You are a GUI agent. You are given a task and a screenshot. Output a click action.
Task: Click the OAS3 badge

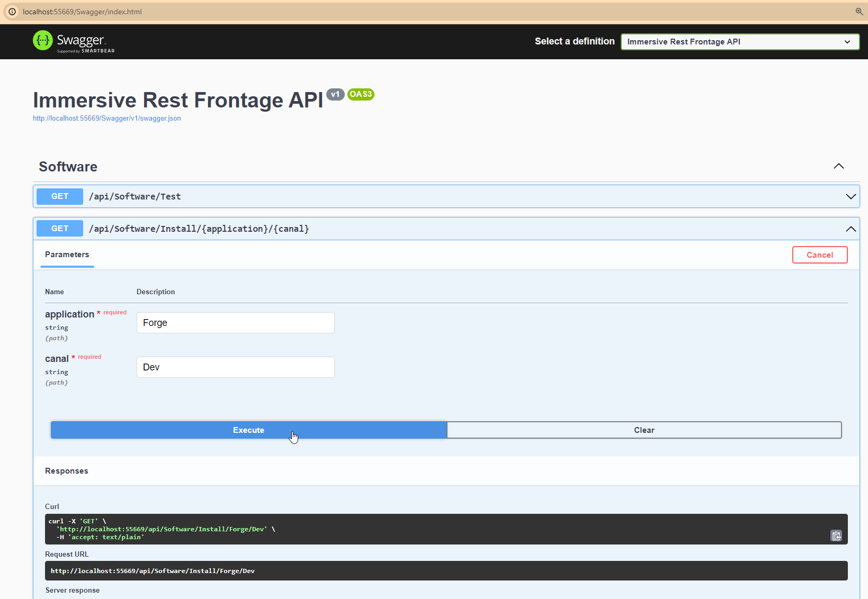[x=361, y=94]
